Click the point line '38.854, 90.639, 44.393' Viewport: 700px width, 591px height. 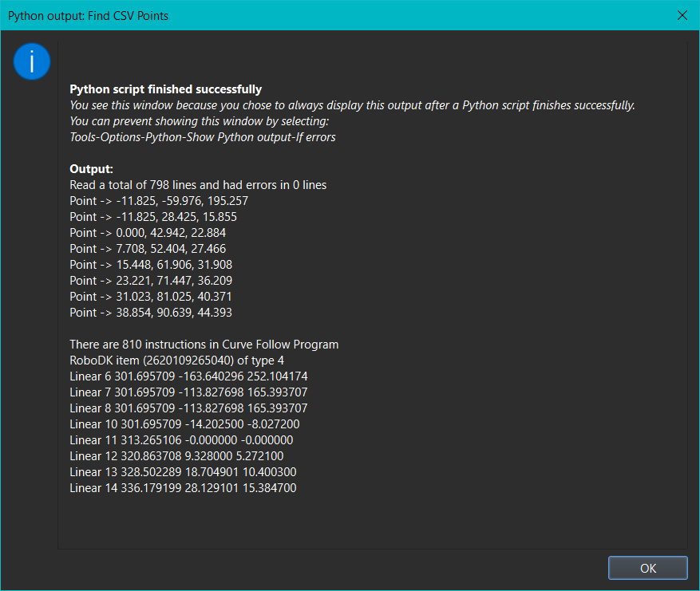click(x=151, y=313)
